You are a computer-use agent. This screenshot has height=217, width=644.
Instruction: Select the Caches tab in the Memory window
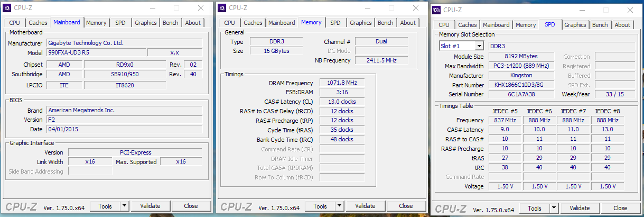point(253,23)
